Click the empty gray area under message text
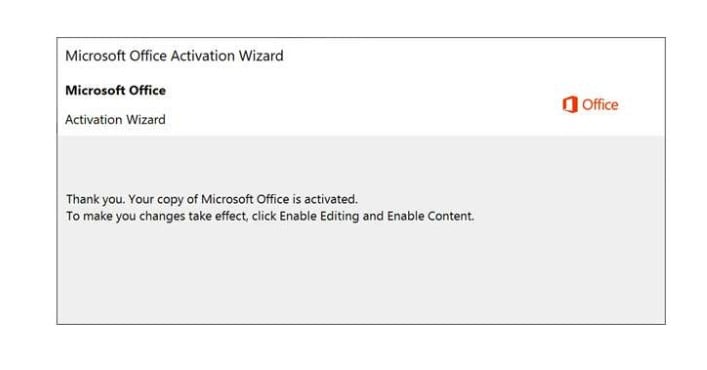 (x=361, y=275)
